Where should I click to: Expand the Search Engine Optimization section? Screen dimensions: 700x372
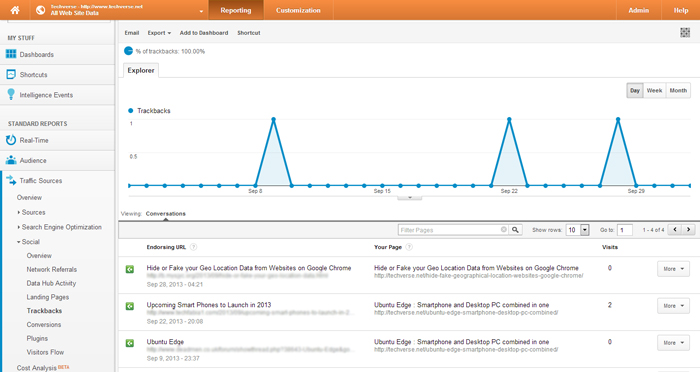coord(61,227)
